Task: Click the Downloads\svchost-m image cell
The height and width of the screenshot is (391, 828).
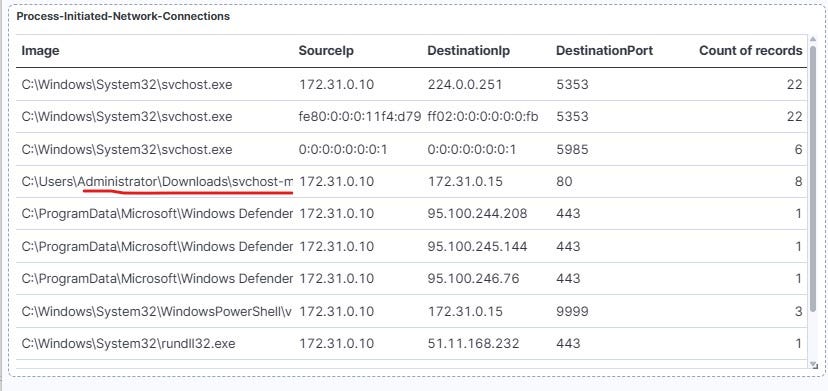Action: tap(157, 182)
